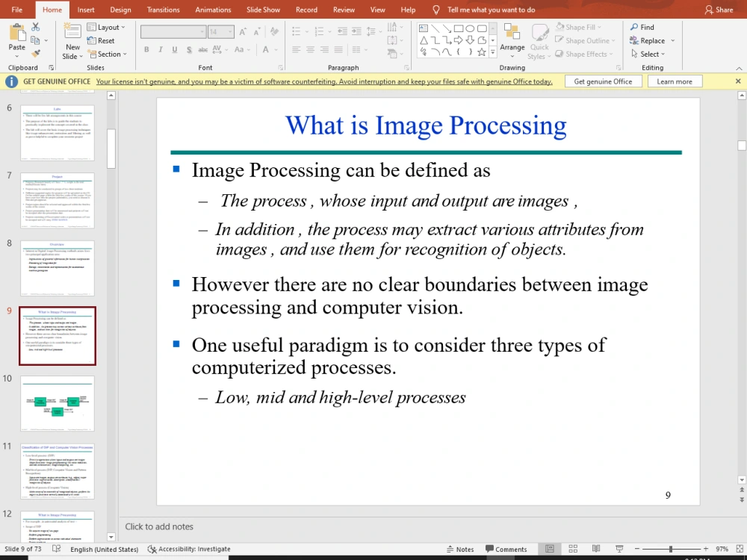Screen dimensions: 747x560
Task: Click the Decrease Font Size icon
Action: [257, 32]
